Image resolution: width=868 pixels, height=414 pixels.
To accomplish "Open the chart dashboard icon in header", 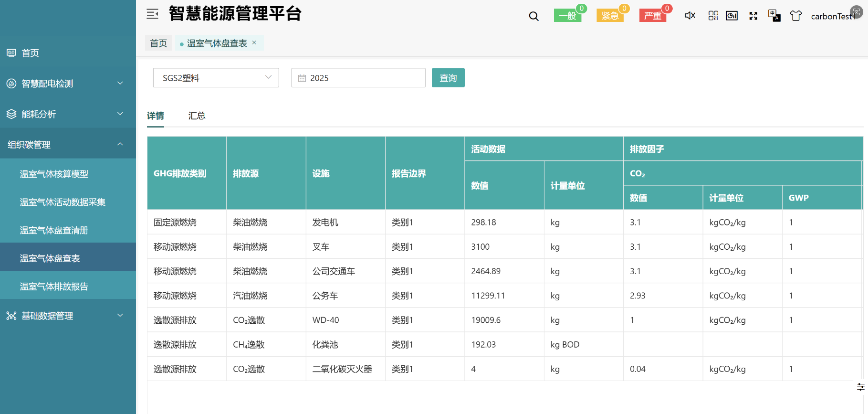I will 732,16.
